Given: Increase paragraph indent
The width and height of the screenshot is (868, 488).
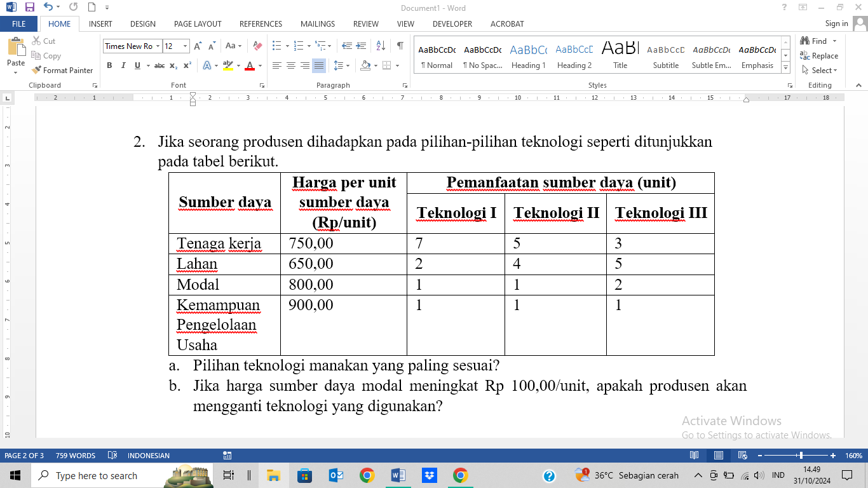Looking at the screenshot, I should point(362,46).
